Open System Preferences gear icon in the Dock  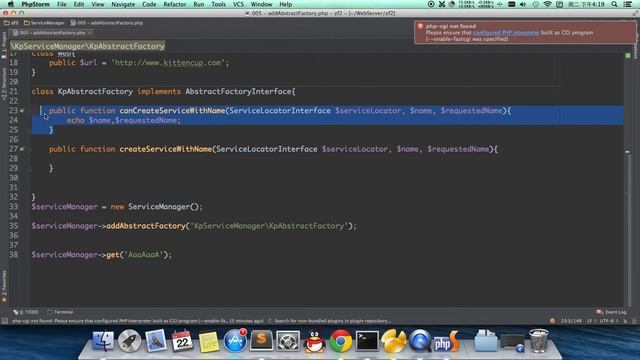[288, 341]
